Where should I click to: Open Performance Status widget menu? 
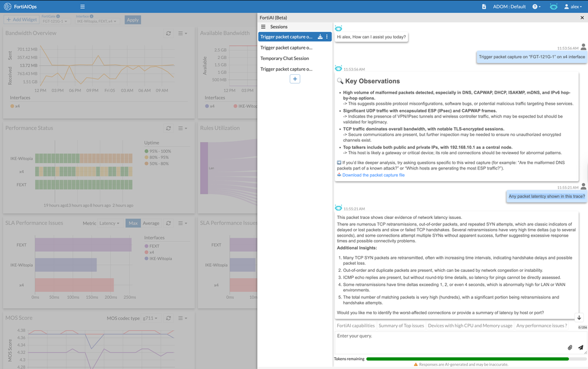point(182,128)
